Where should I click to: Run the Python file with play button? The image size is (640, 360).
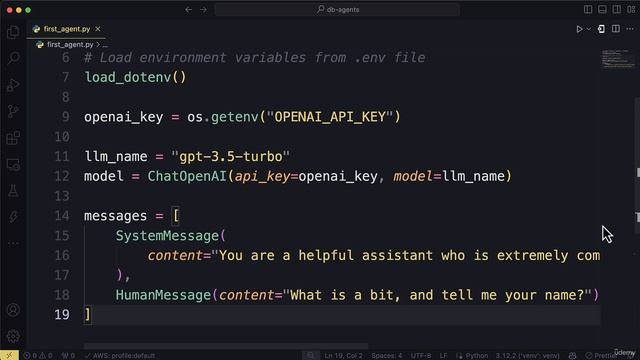tap(579, 29)
